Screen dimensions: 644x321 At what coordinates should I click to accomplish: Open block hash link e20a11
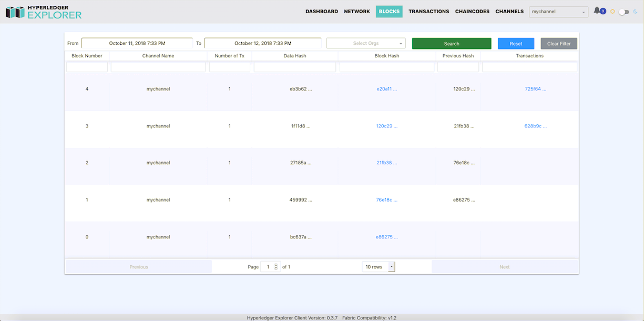(x=387, y=89)
